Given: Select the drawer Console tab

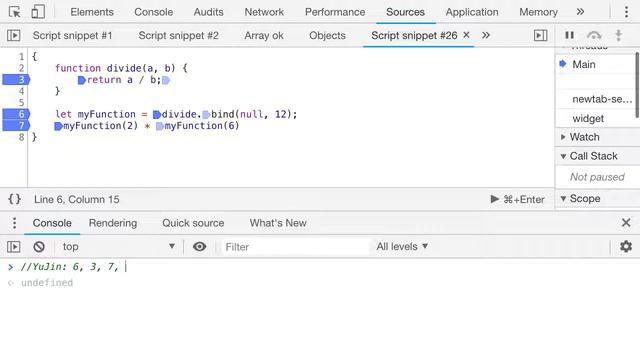Looking at the screenshot, I should 52,223.
